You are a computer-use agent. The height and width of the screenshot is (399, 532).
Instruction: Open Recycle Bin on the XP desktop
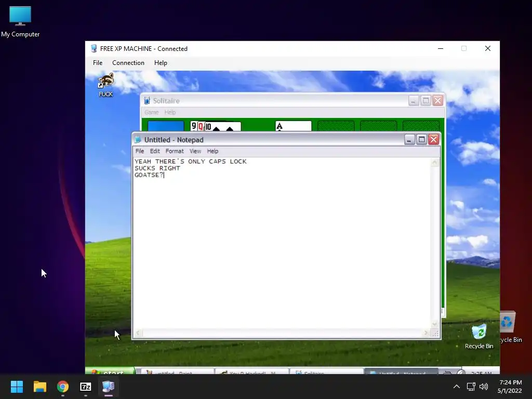(479, 337)
